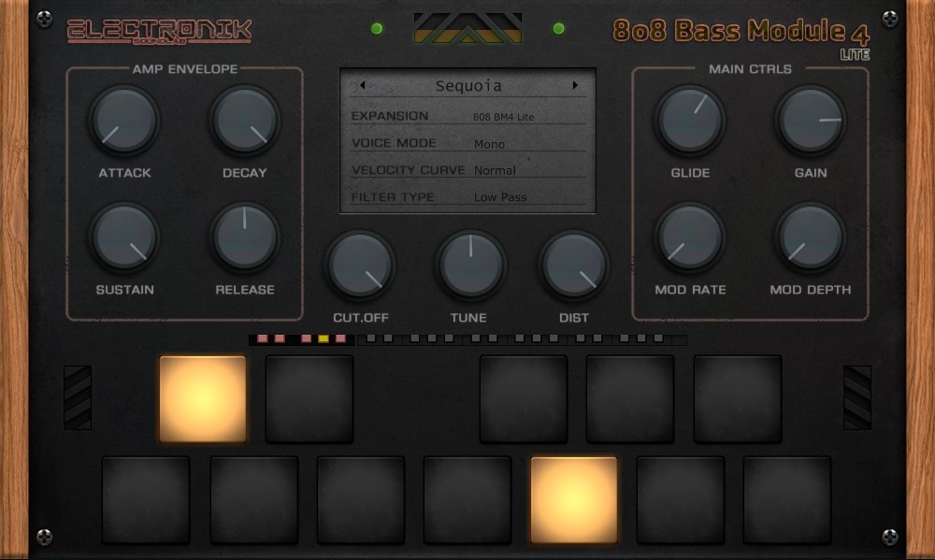Adjust the Cut.Off knob
Image resolution: width=935 pixels, height=560 pixels.
(360, 265)
